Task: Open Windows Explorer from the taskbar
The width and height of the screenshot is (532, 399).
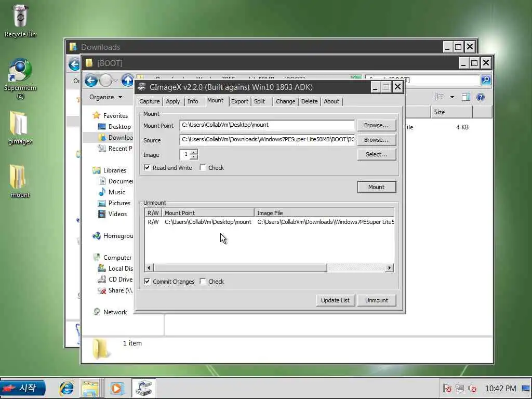Action: point(89,388)
